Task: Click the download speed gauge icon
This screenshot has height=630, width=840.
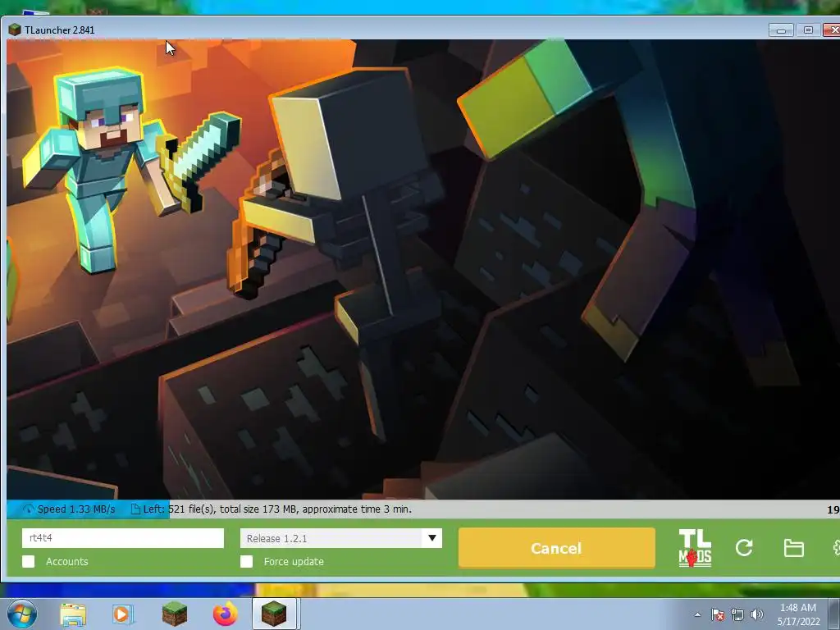Action: (29, 509)
